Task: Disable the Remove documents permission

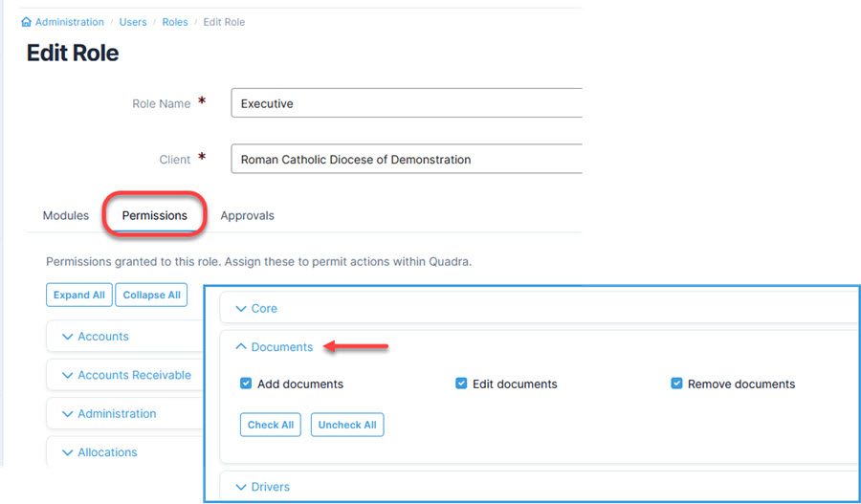Action: click(677, 383)
